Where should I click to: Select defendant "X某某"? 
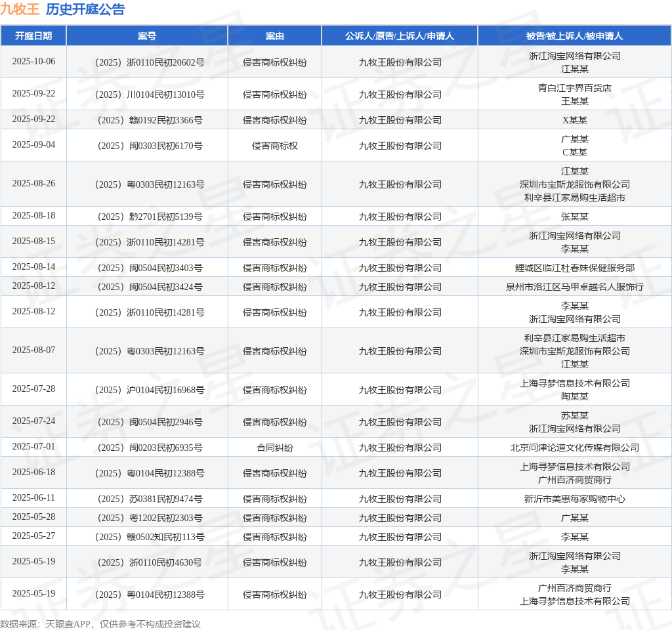pos(575,120)
